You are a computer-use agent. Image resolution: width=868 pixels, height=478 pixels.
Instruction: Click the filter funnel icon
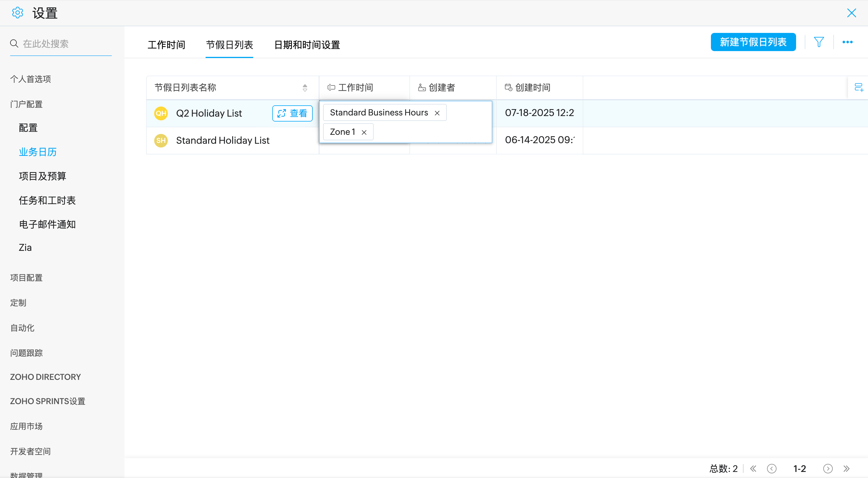819,42
